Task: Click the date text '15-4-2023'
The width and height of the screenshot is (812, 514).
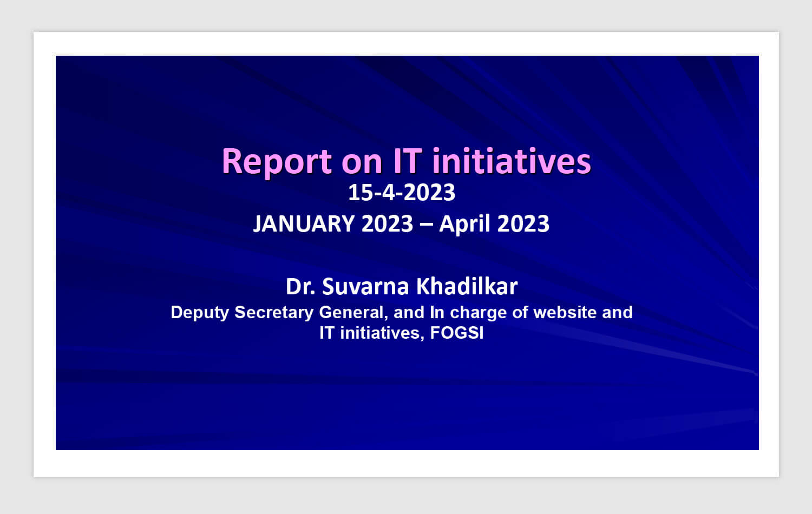Action: click(x=402, y=193)
